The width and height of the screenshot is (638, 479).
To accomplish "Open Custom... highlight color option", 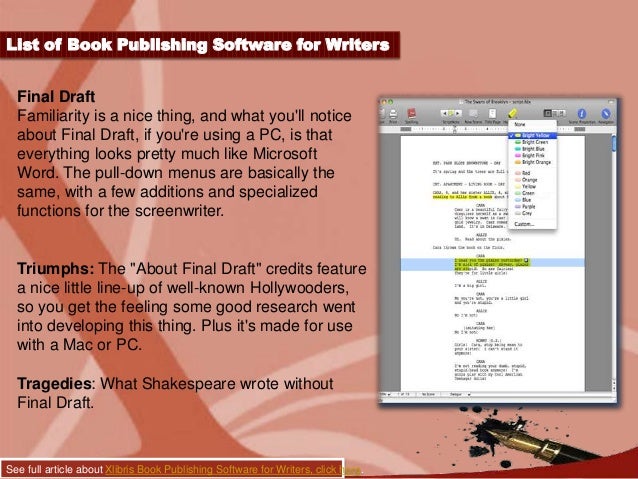I will [532, 224].
